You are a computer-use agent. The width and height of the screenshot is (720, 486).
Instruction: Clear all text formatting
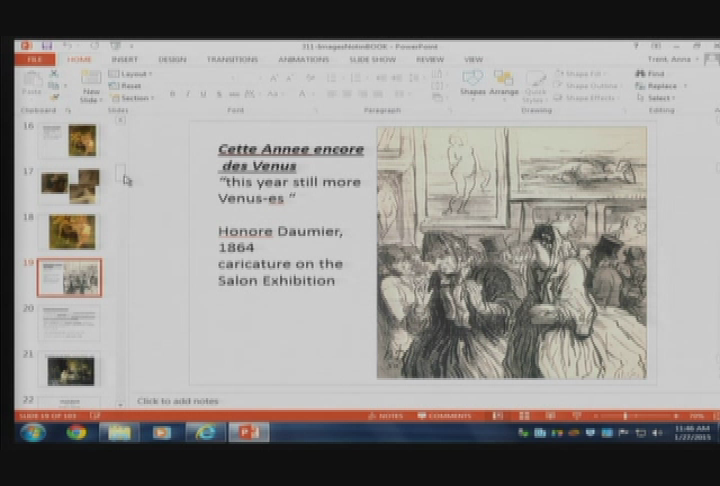(x=310, y=78)
